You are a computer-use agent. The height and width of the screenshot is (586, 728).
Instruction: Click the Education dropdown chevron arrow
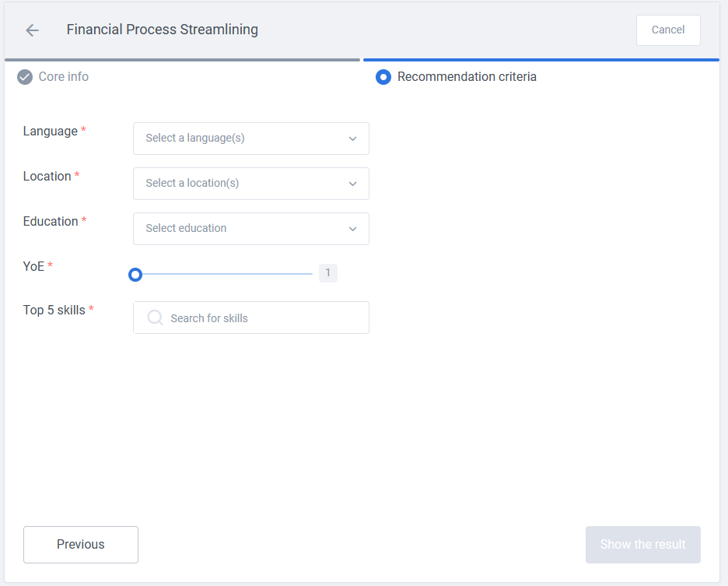353,229
